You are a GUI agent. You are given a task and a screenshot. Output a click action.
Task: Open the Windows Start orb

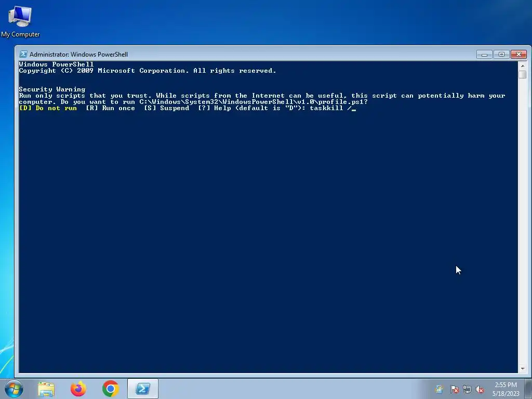(14, 389)
